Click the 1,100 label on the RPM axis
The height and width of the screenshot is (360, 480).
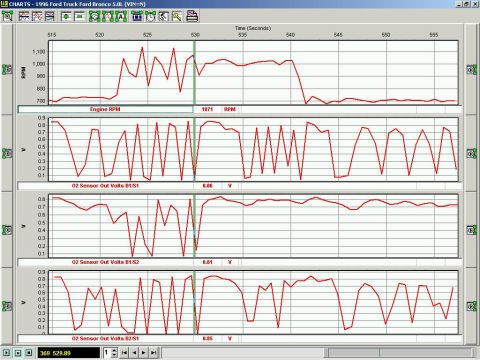tap(38, 52)
